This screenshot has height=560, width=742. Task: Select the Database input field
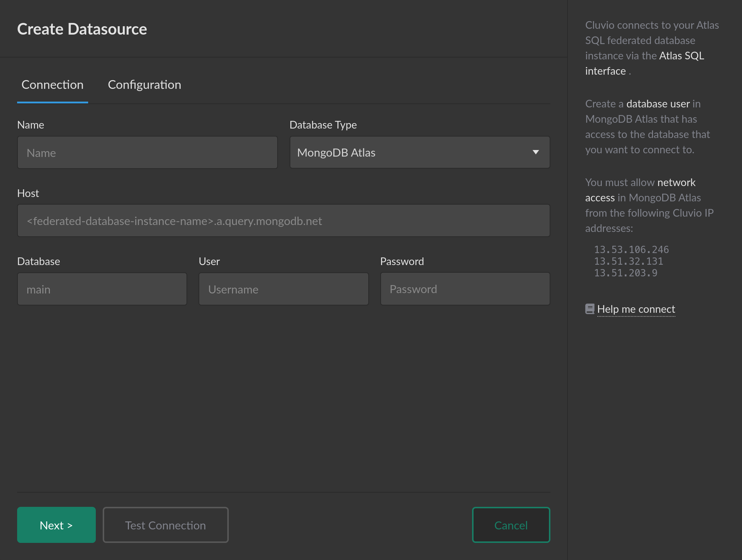point(102,289)
